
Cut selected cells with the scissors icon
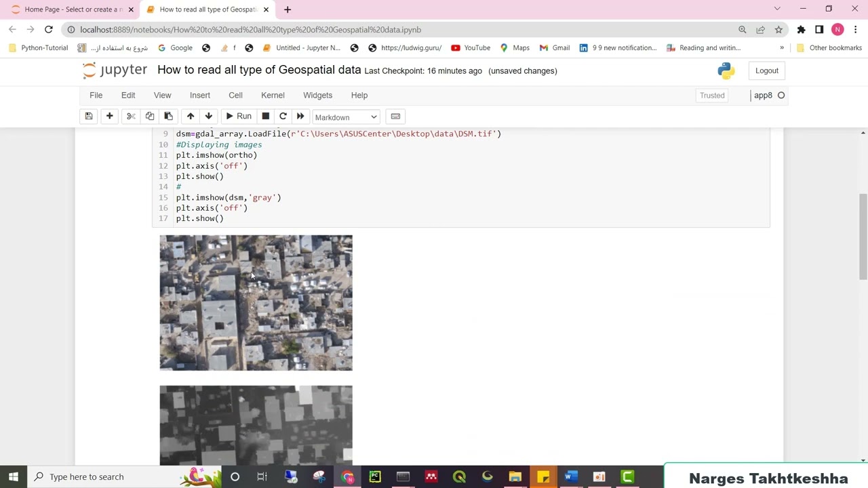point(131,117)
